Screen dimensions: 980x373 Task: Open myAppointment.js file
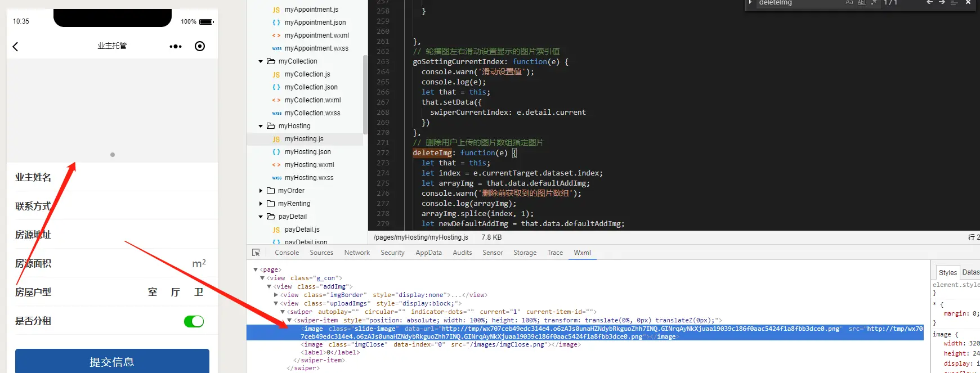(x=311, y=10)
